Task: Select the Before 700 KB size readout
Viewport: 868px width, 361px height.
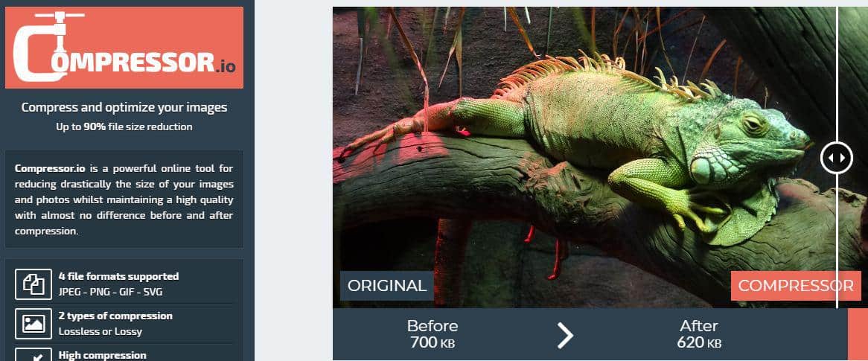Action: point(433,334)
